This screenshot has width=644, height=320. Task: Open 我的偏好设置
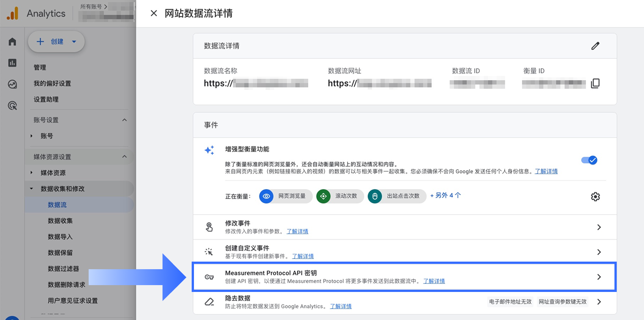pos(52,83)
